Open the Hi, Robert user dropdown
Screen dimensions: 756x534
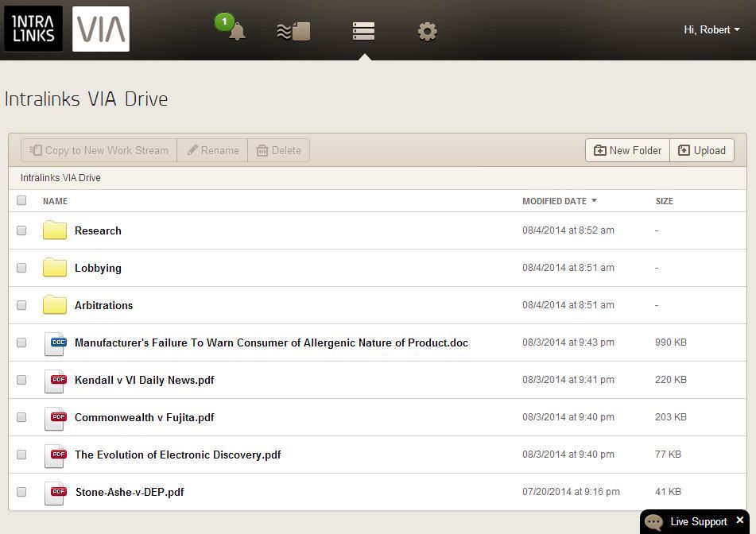[711, 30]
